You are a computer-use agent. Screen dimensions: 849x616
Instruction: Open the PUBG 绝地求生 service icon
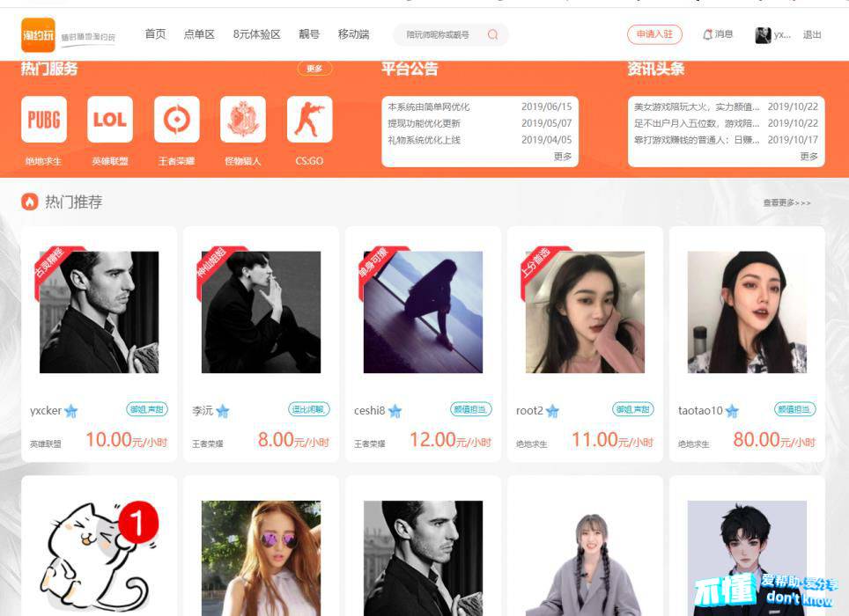44,120
